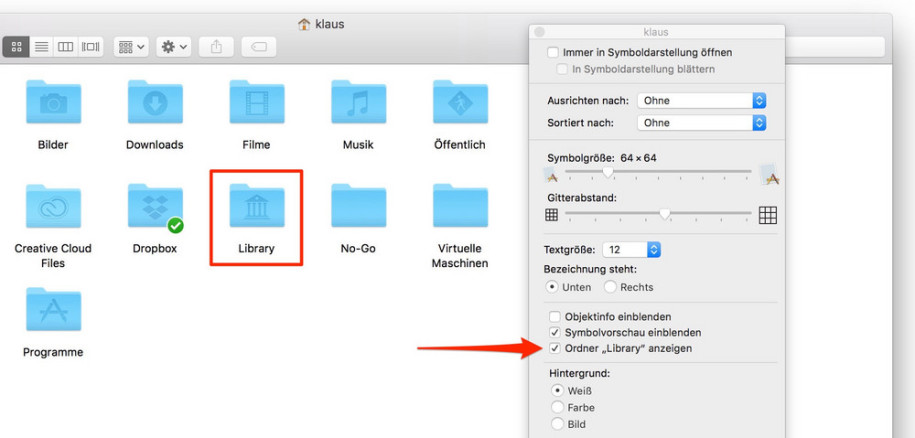Click the Downloads folder label
The height and width of the screenshot is (438, 915).
coord(155,145)
